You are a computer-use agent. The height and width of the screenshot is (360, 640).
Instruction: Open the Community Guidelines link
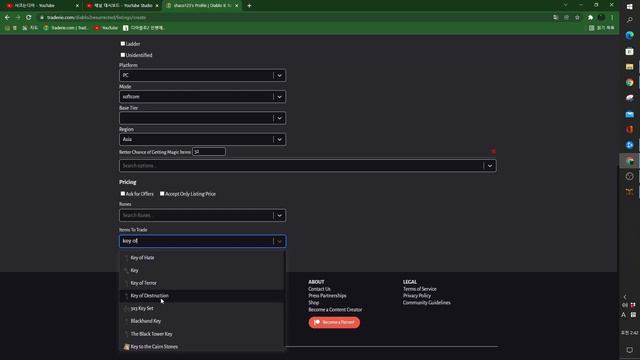point(427,302)
